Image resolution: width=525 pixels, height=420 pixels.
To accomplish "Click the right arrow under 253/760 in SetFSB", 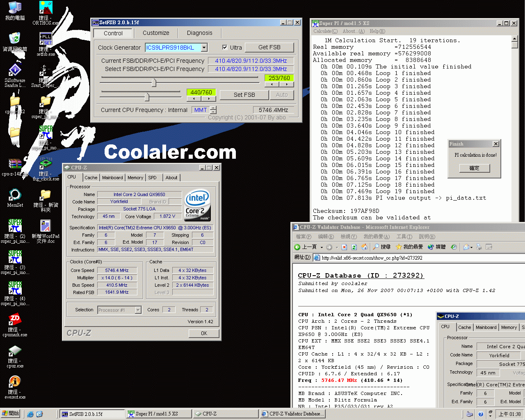I will pos(286,84).
